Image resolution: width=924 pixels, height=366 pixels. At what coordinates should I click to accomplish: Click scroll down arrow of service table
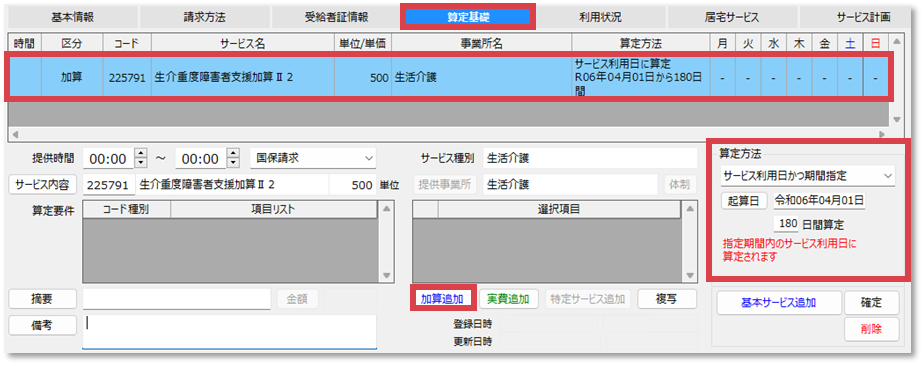click(x=896, y=120)
